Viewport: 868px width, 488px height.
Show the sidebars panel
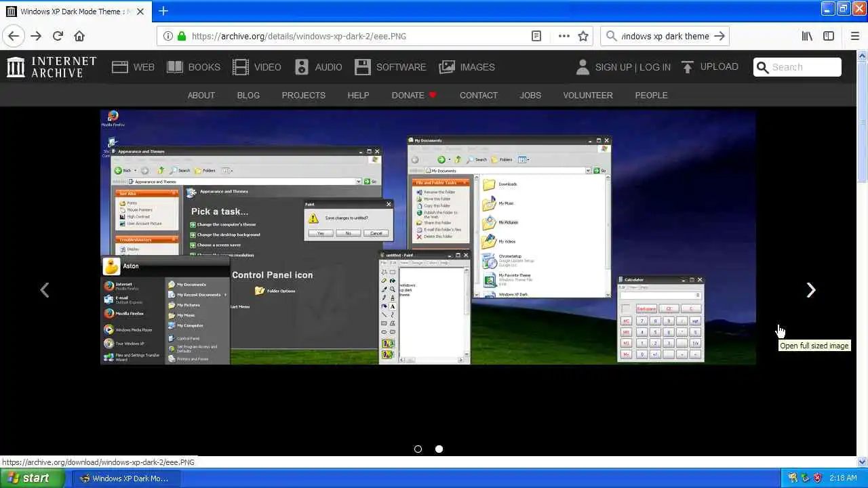[x=829, y=36]
